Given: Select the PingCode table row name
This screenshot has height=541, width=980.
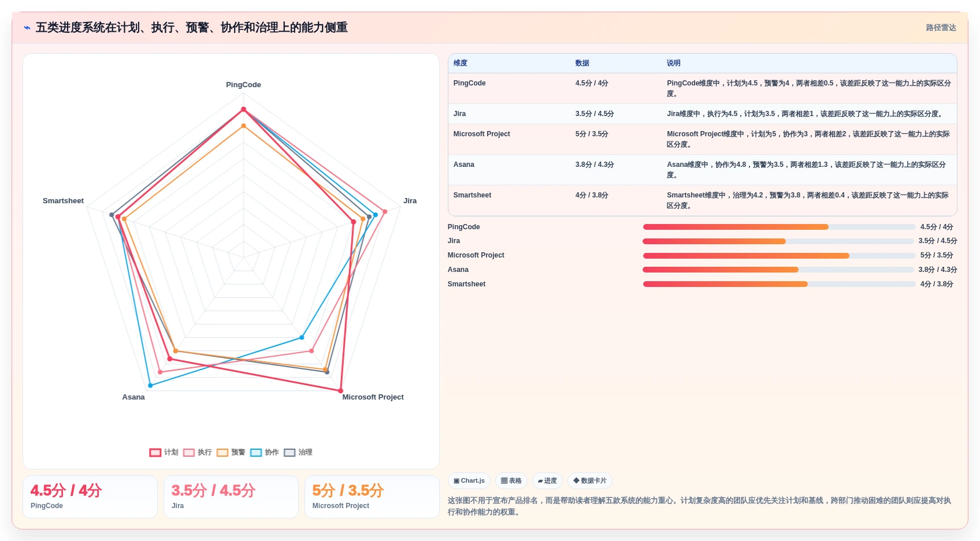Looking at the screenshot, I should pos(469,83).
